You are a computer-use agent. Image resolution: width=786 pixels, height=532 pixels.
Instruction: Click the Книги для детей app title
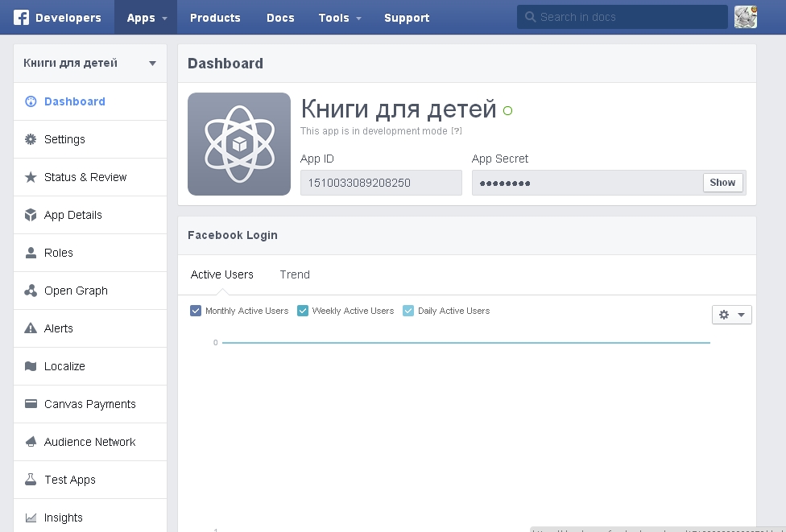pyautogui.click(x=399, y=109)
